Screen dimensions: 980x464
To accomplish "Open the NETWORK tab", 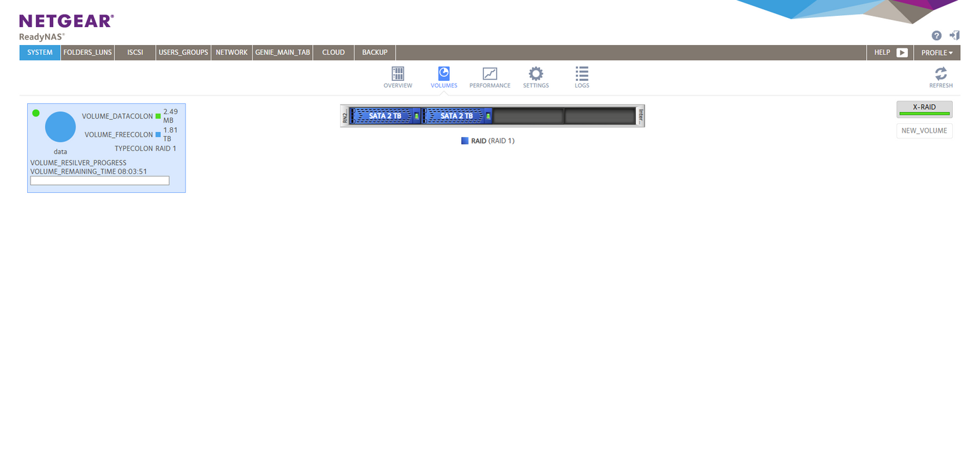I will click(x=231, y=52).
